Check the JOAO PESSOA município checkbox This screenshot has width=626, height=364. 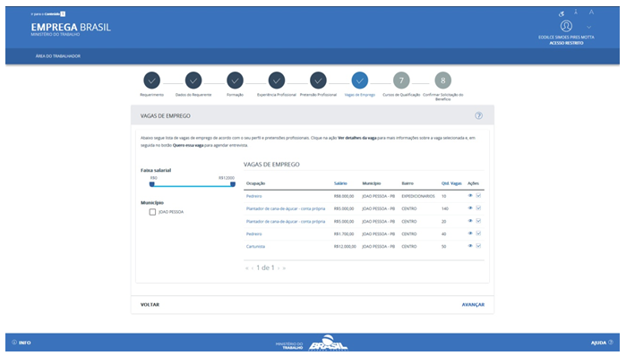coord(152,212)
